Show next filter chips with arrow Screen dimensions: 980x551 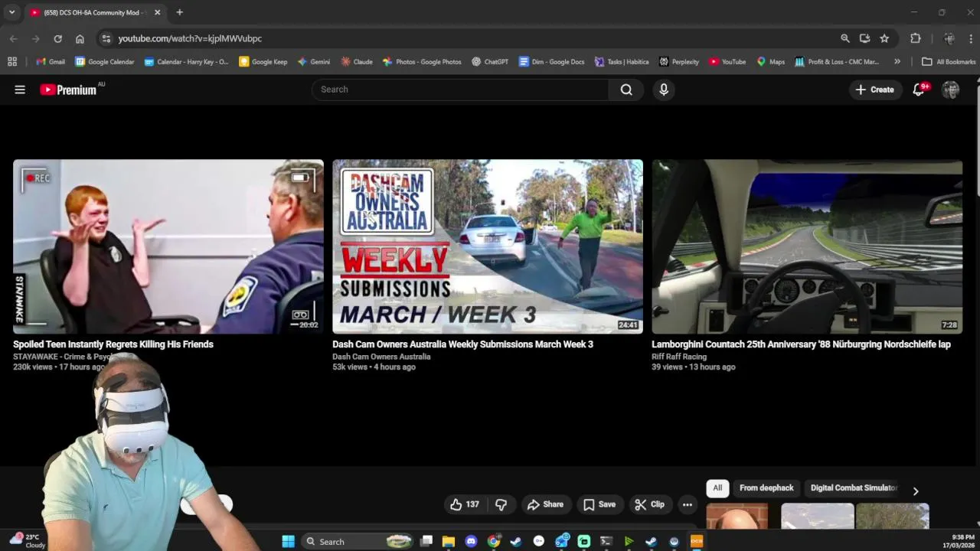click(x=916, y=491)
